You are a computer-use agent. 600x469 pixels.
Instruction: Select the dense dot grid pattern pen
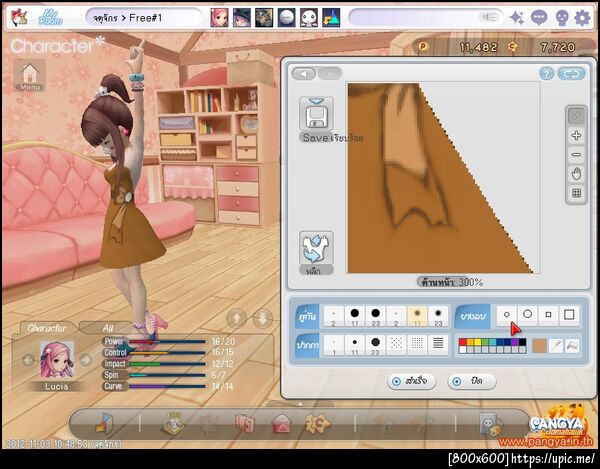click(x=417, y=345)
